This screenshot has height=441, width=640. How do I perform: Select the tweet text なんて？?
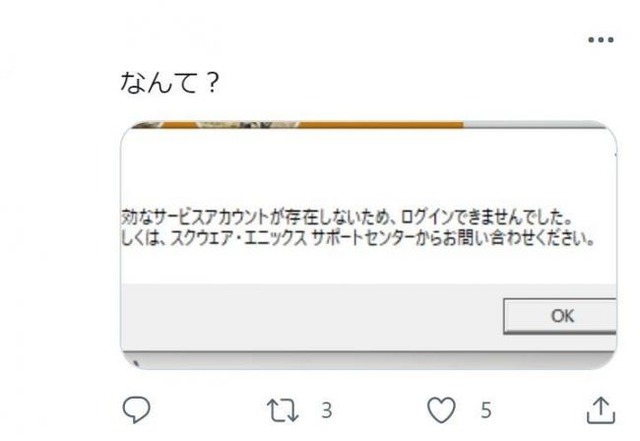[x=170, y=82]
